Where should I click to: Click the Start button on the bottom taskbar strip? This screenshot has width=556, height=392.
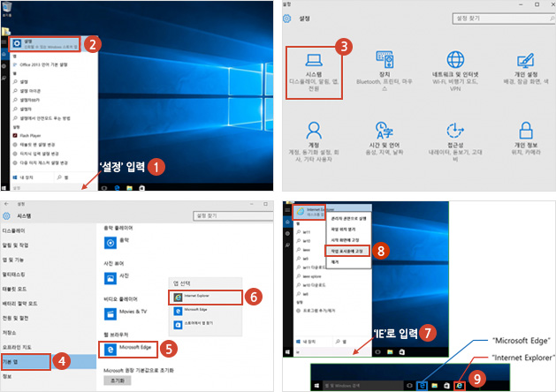coord(316,385)
